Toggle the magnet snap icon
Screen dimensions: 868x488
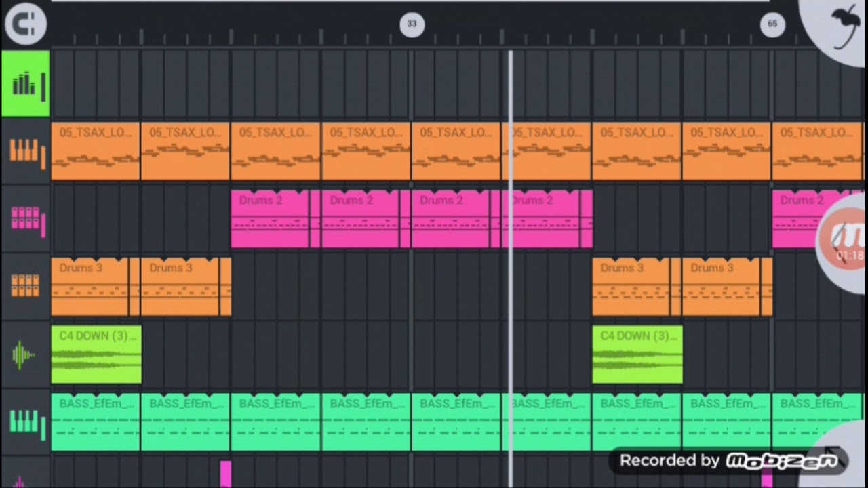click(26, 24)
